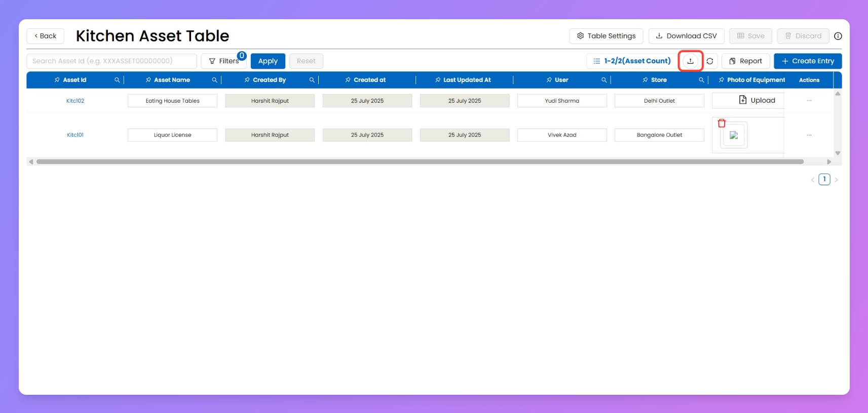The width and height of the screenshot is (868, 413).
Task: Click the horizontal table scrollbar
Action: click(420, 162)
